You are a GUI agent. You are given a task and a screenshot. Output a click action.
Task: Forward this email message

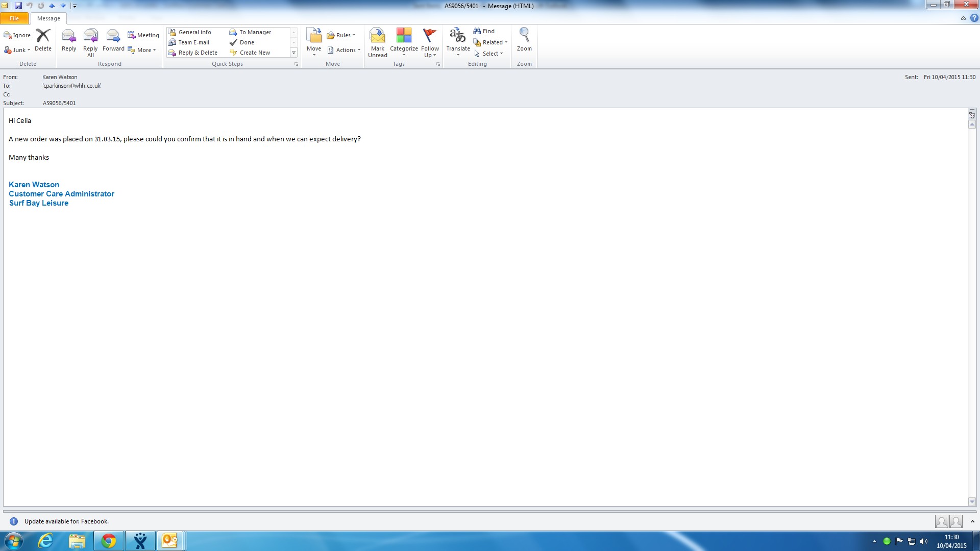[113, 40]
